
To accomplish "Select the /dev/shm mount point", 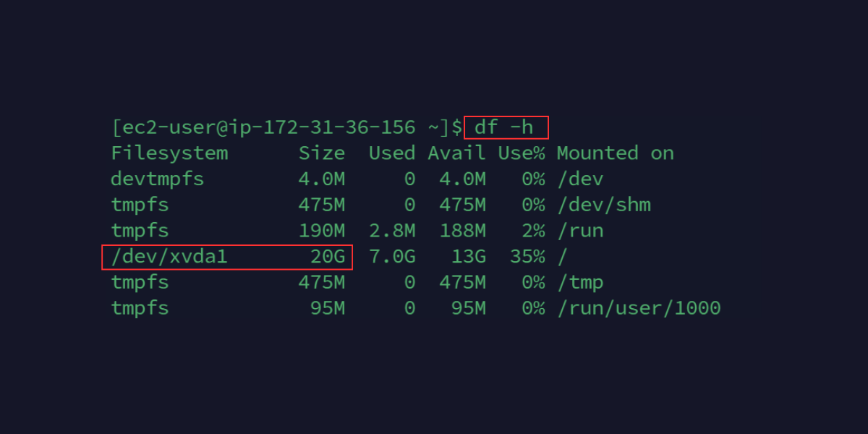I will click(603, 205).
